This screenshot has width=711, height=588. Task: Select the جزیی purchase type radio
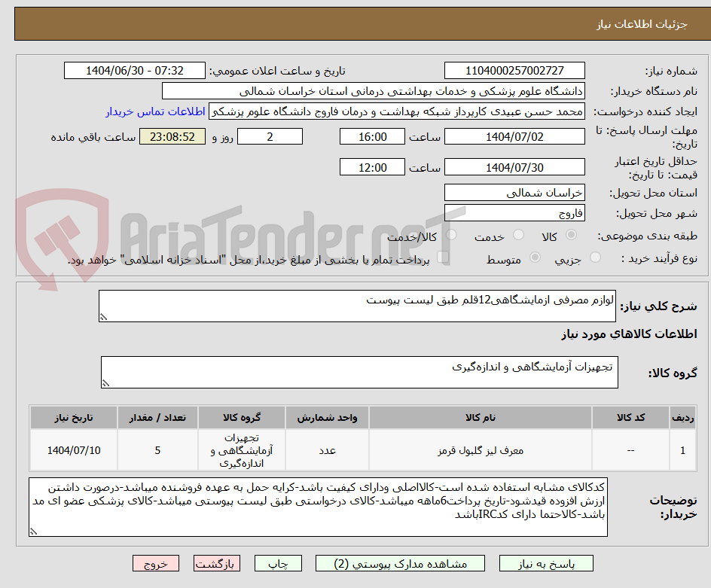point(596,257)
